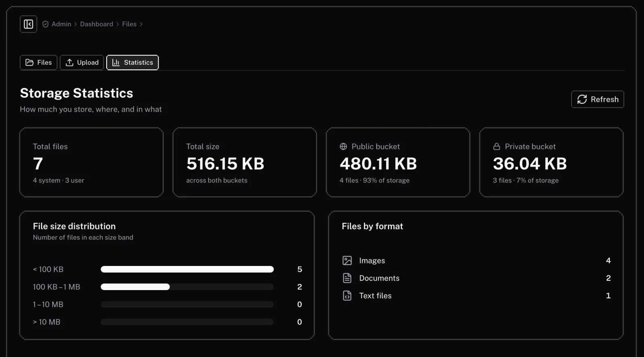The image size is (644, 357).
Task: Click the '516.15 KB' total size value
Action: [225, 164]
